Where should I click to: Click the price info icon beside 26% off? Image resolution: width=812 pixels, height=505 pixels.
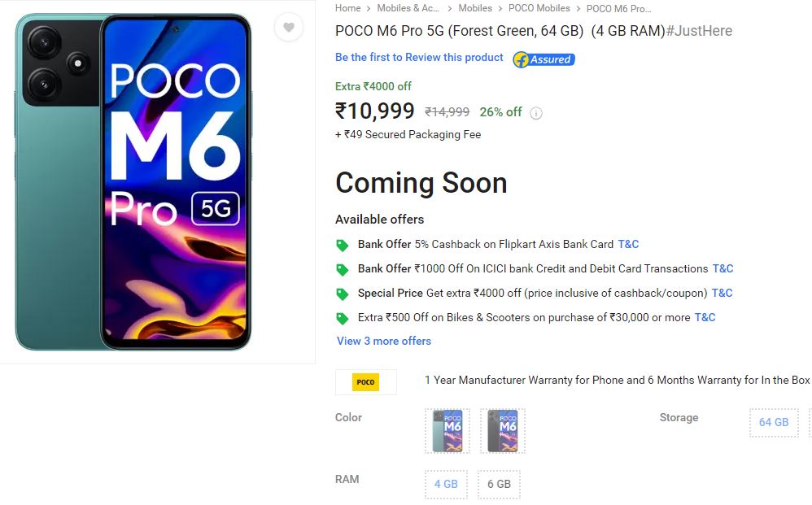(536, 113)
